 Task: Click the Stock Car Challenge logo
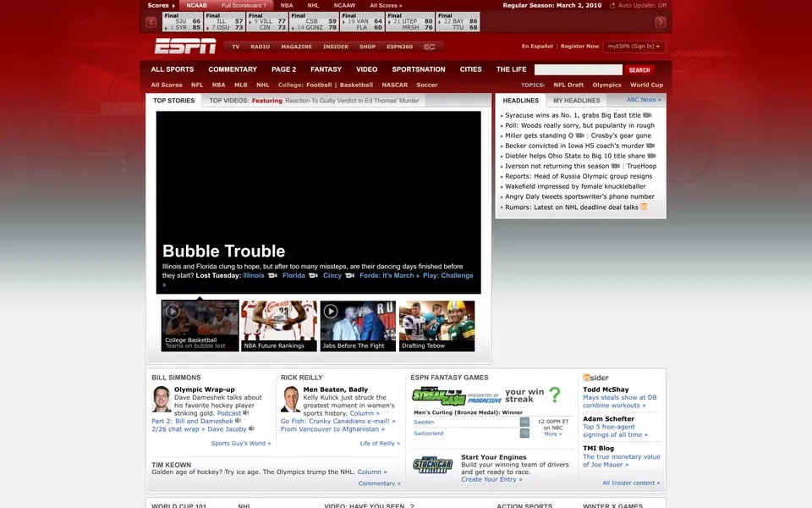[x=432, y=465]
